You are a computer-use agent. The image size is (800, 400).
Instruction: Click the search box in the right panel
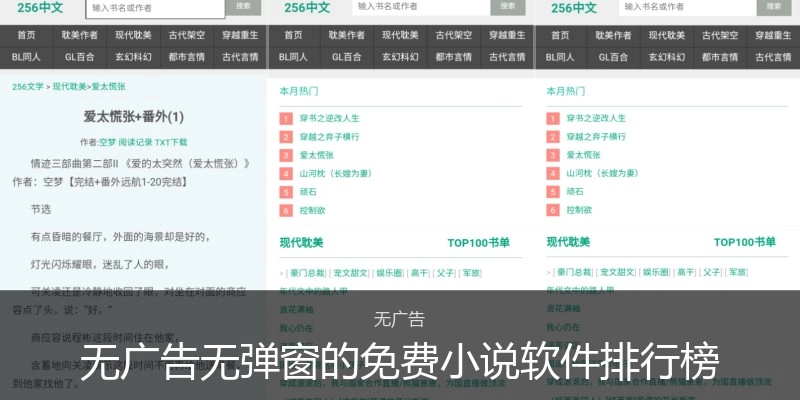tap(688, 7)
